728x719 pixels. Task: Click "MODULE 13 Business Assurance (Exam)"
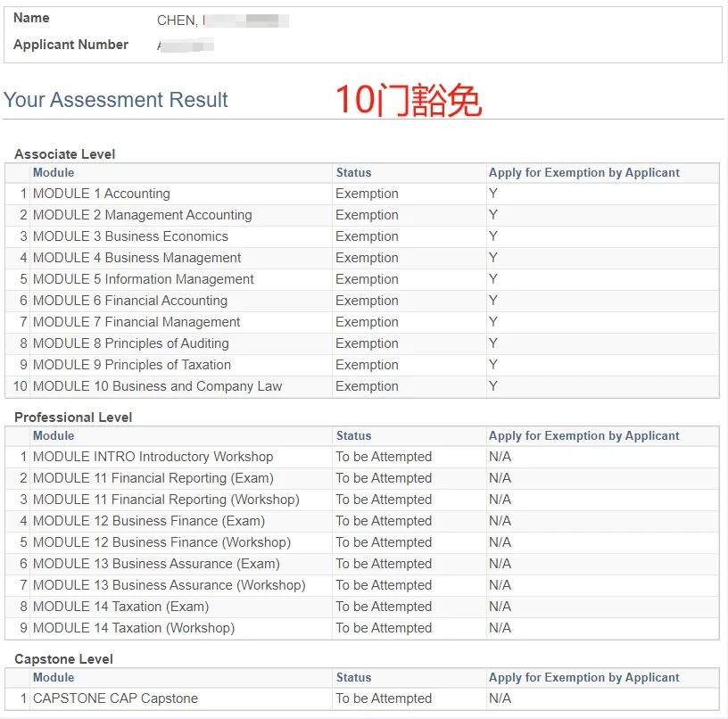pyautogui.click(x=156, y=564)
